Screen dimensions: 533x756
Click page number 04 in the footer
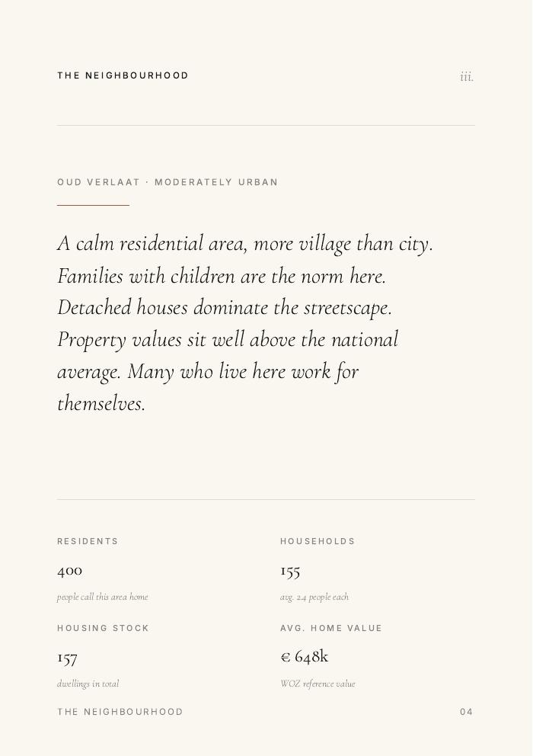tap(467, 712)
